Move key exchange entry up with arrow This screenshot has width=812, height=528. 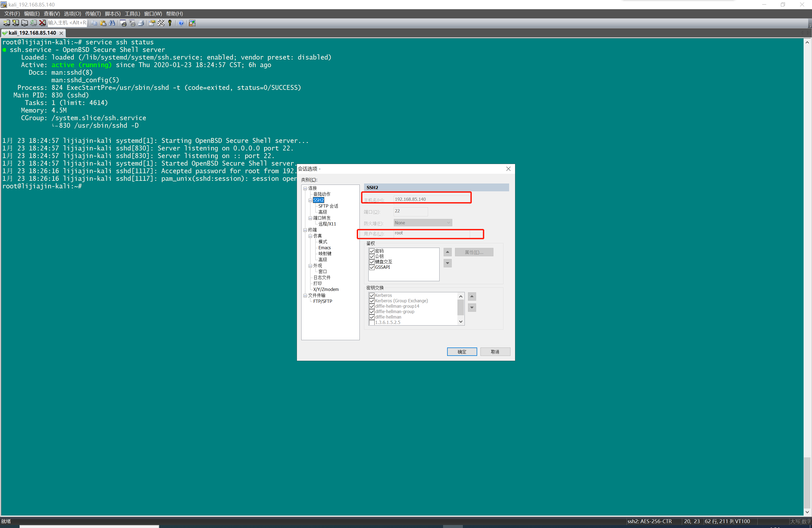pyautogui.click(x=472, y=296)
